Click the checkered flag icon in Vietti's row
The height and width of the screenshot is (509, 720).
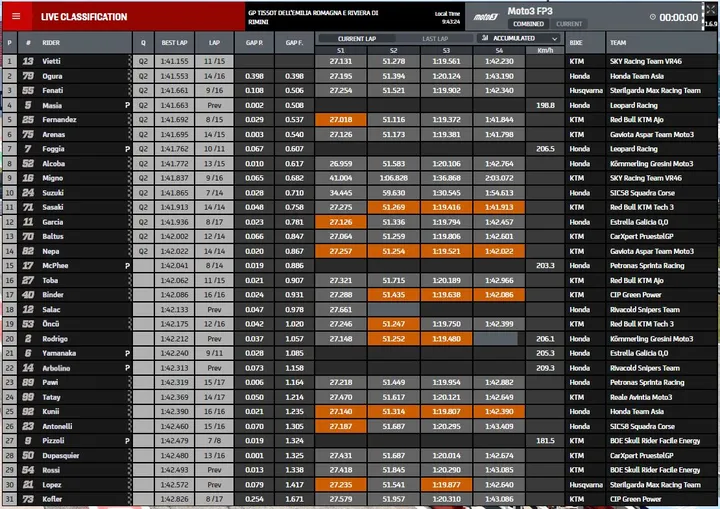pyautogui.click(x=129, y=61)
